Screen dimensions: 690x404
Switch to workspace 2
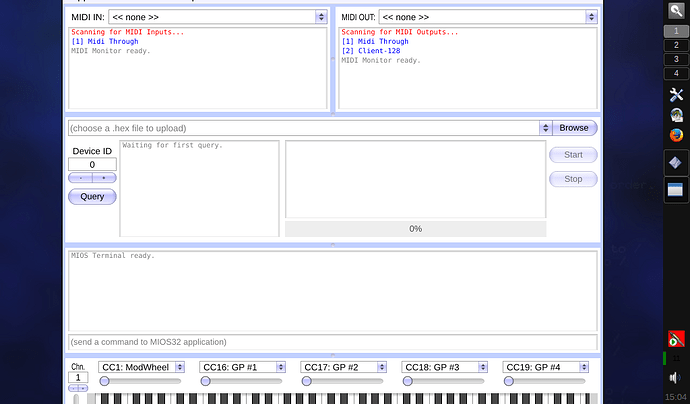point(676,45)
